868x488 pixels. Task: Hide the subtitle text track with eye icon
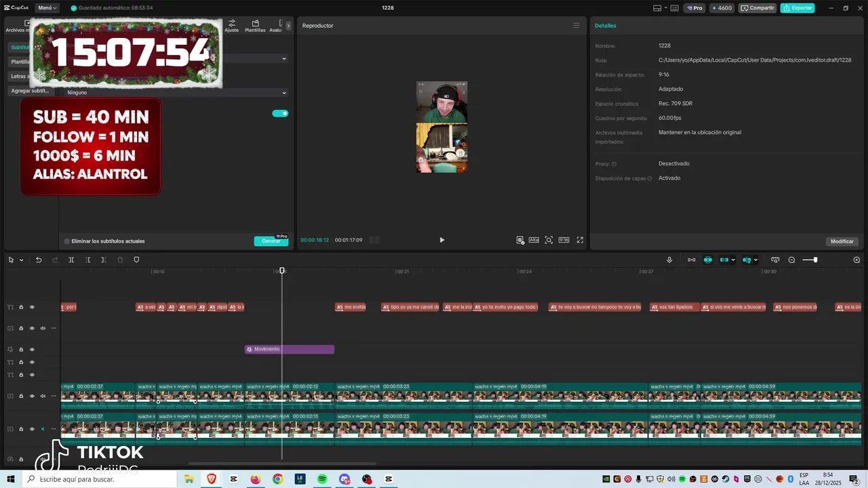(32, 307)
